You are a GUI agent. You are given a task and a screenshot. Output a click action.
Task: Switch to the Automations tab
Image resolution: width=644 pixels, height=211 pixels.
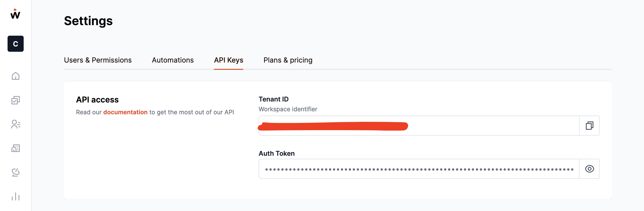pyautogui.click(x=173, y=60)
